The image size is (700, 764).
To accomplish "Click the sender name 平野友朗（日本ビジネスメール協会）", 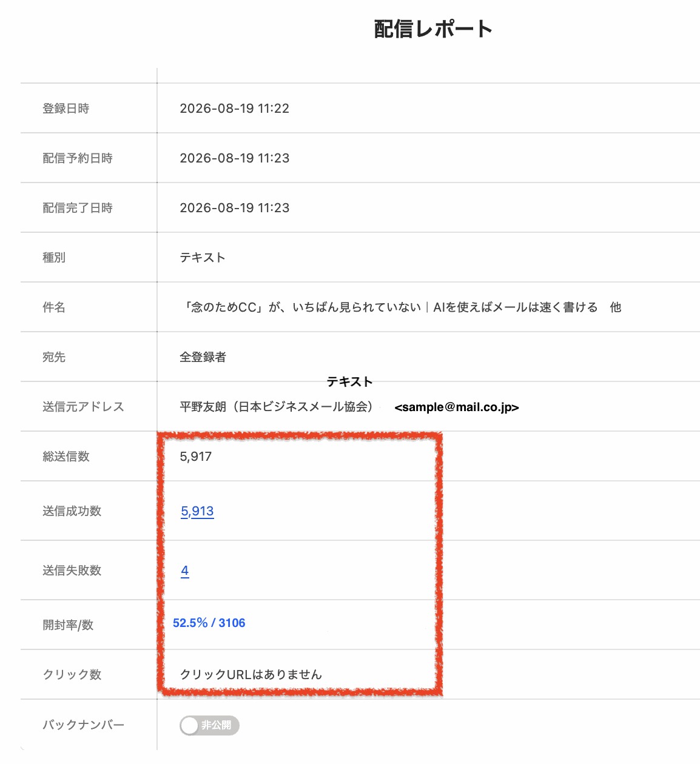I will coord(278,407).
